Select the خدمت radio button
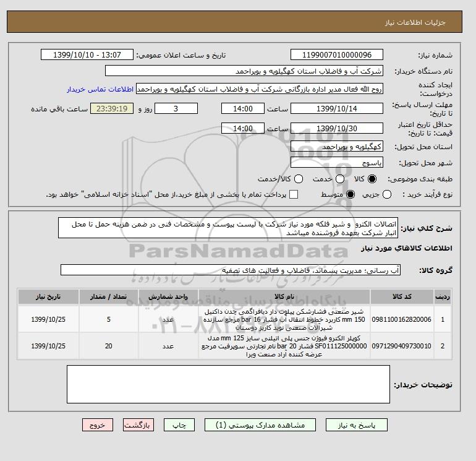 tap(340, 179)
